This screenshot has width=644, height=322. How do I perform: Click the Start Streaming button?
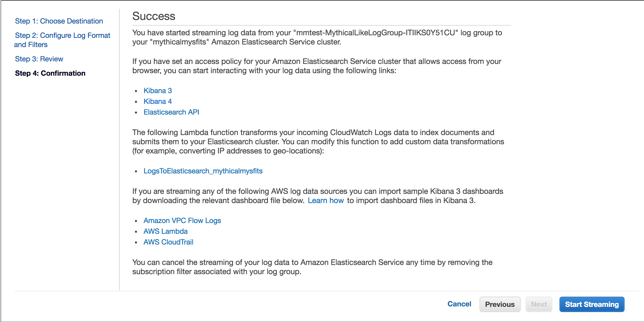click(592, 304)
